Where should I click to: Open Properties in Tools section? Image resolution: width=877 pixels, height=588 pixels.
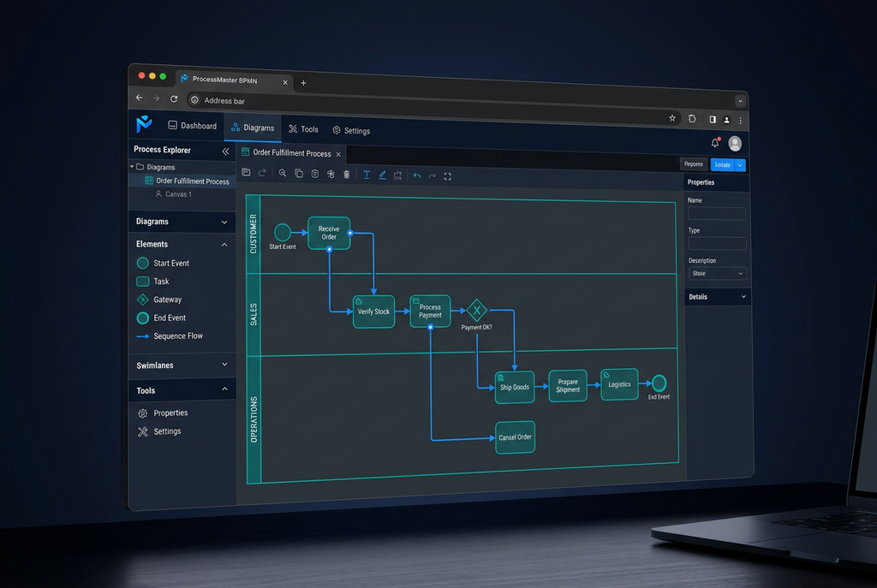point(163,413)
